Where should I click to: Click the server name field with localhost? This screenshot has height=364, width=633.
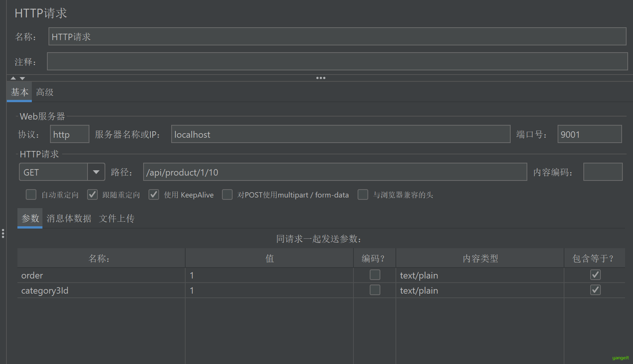341,134
